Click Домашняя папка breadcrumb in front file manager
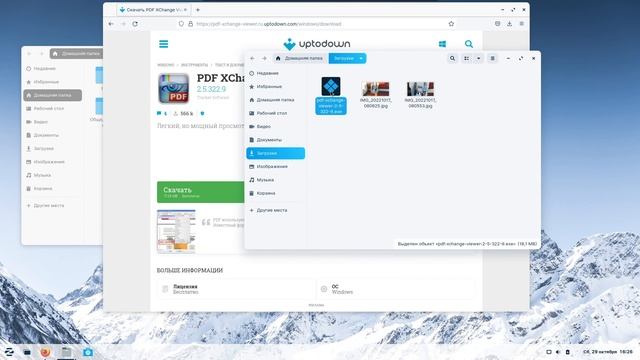640x360 pixels. (300, 58)
